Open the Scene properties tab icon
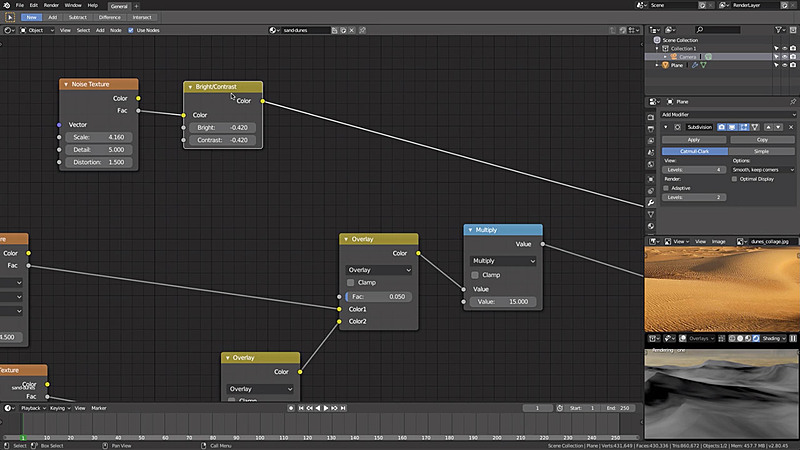Viewport: 800px width, 450px height. [651, 153]
